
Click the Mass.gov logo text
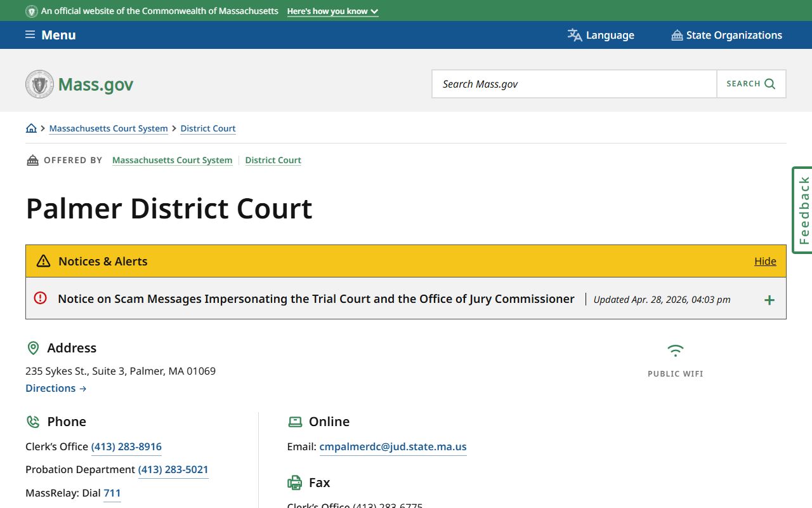tap(96, 84)
